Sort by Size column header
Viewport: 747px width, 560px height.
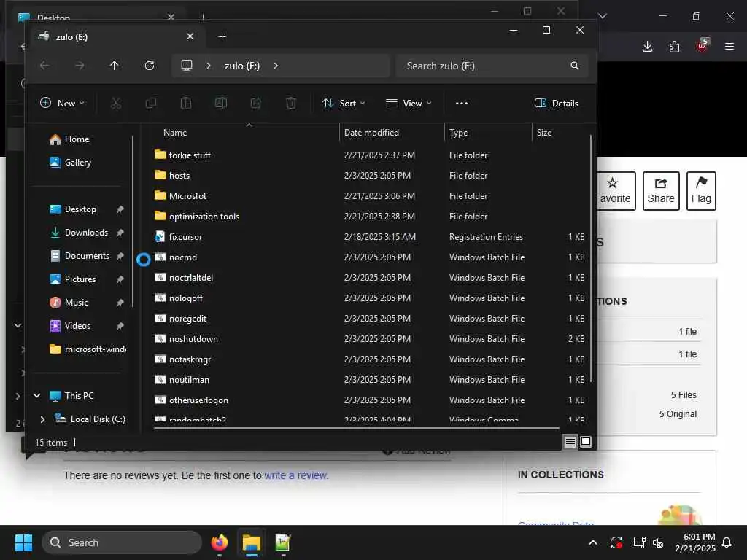tap(544, 133)
